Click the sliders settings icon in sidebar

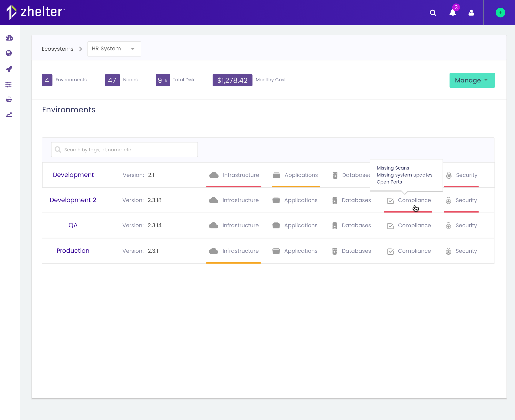(8, 85)
